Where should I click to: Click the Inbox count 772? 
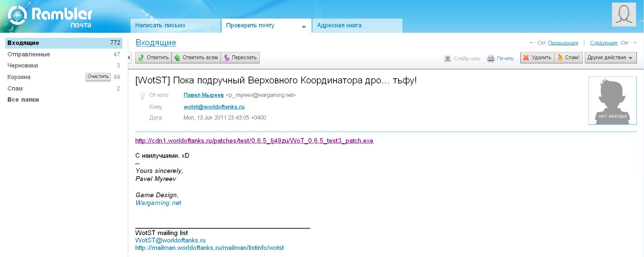[x=115, y=43]
